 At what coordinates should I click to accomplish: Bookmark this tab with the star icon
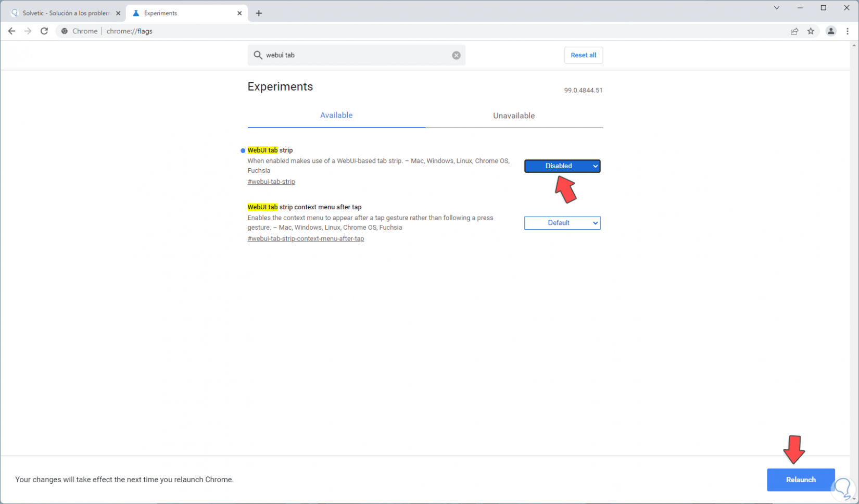tap(811, 31)
